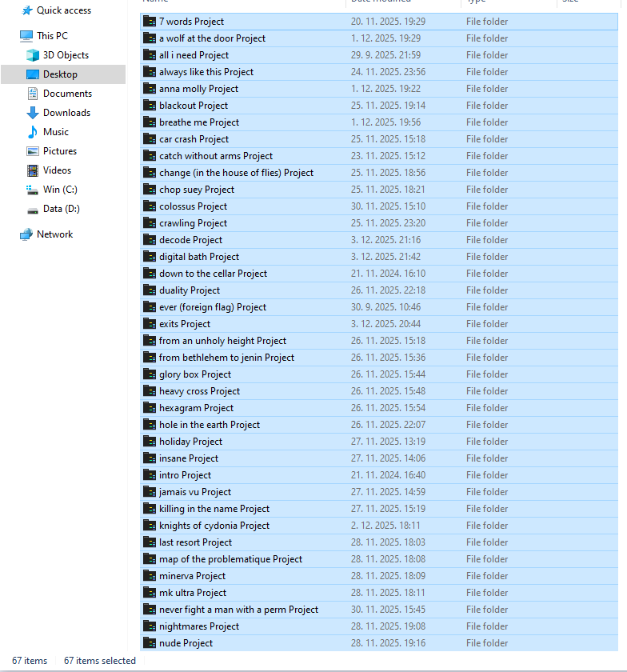The width and height of the screenshot is (627, 672).
Task: Select 'ever (foreign flag) Project' name
Action: 213,307
